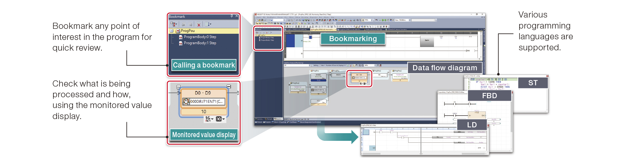
Task: Click the ProgramBody:1 Step ladder icon
Action: 181,43
